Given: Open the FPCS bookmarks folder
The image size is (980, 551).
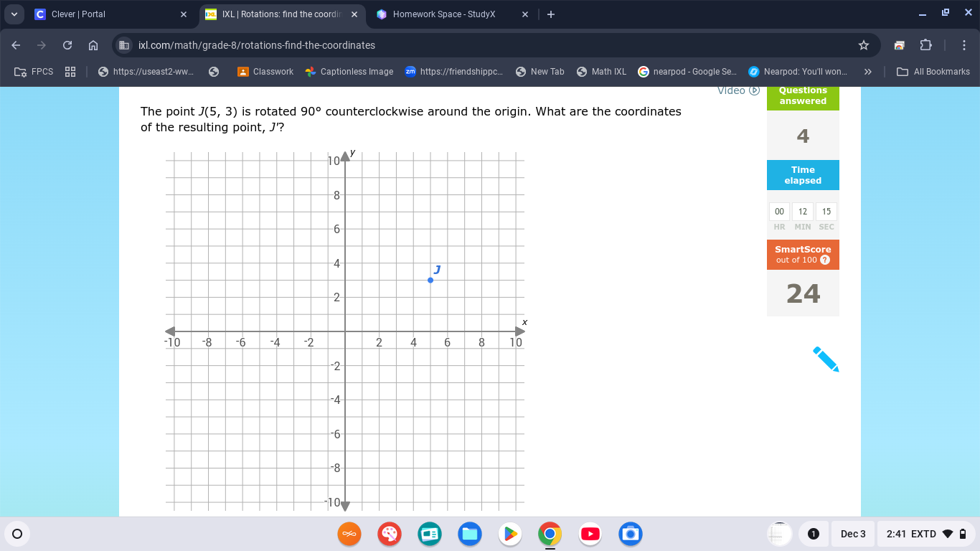Looking at the screenshot, I should [x=34, y=72].
